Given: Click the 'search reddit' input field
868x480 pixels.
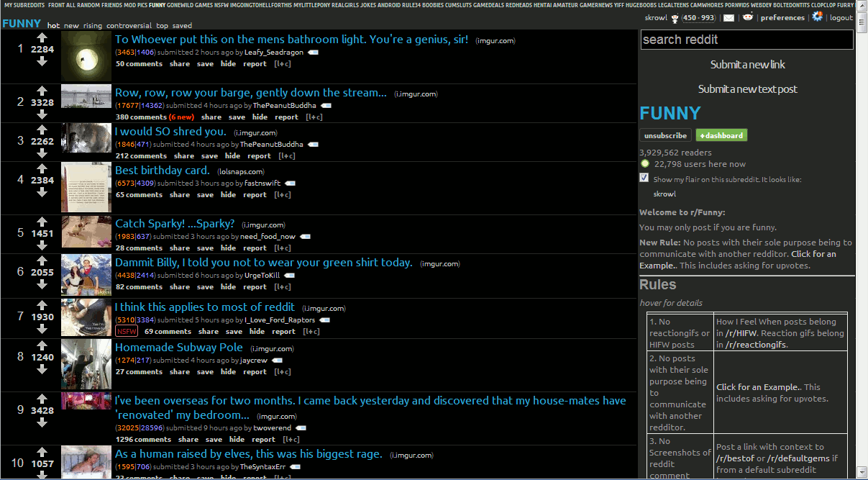Looking at the screenshot, I should click(746, 40).
